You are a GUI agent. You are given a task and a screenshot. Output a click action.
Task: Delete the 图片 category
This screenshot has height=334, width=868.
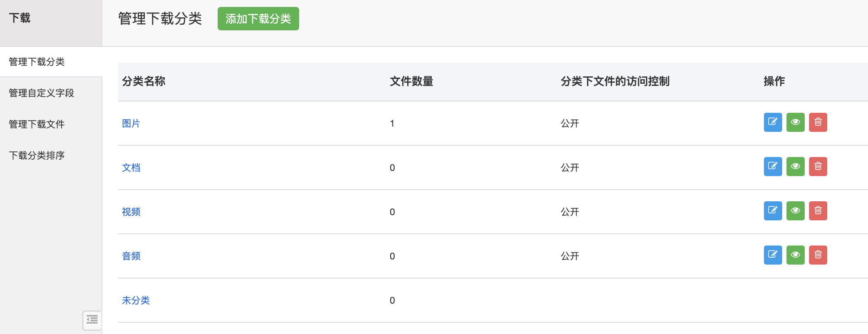pos(818,123)
